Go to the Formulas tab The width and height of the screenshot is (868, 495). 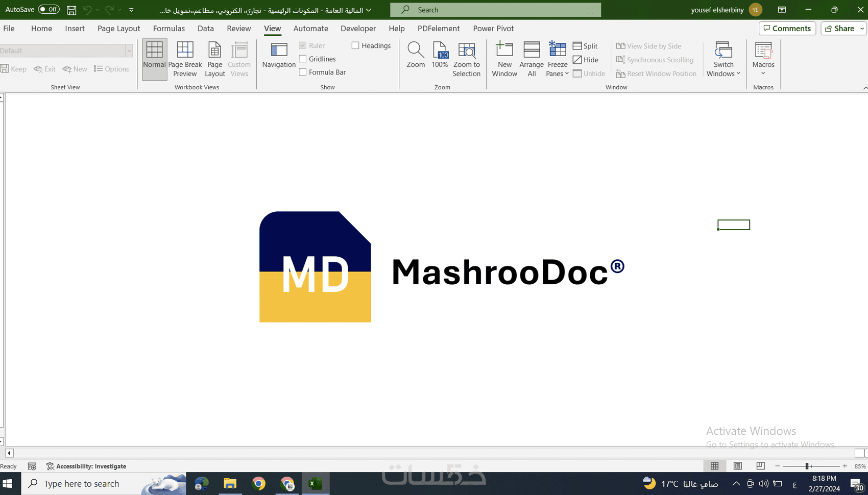click(169, 29)
